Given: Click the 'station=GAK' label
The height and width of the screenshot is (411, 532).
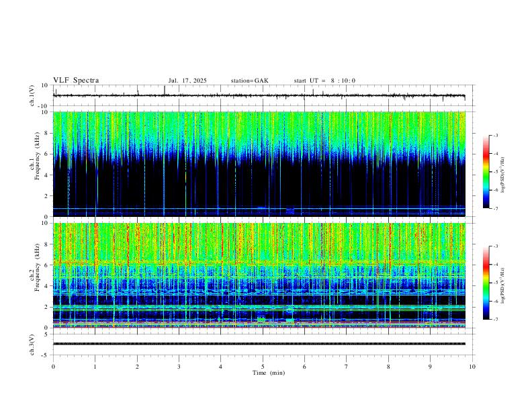Looking at the screenshot, I should tap(249, 81).
